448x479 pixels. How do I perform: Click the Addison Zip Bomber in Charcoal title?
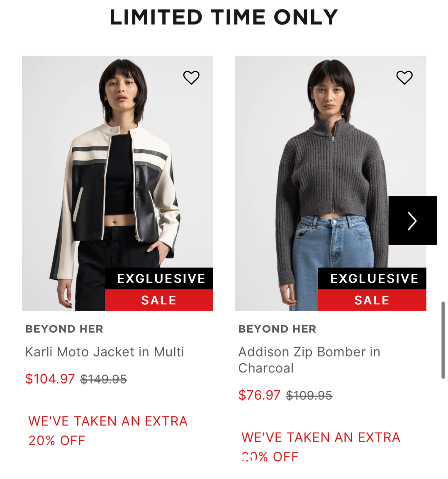tap(309, 360)
